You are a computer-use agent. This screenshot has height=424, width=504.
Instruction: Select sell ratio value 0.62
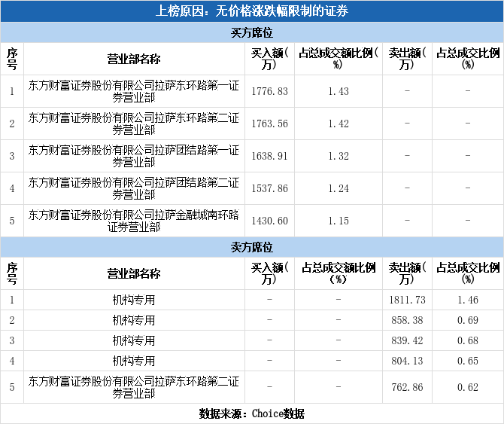click(468, 387)
